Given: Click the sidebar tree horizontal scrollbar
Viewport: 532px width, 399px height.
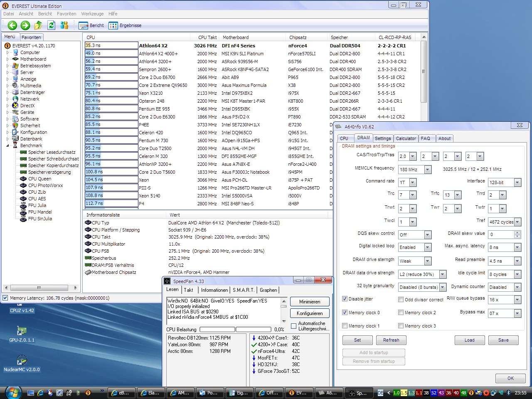Looking at the screenshot, I should (41, 288).
